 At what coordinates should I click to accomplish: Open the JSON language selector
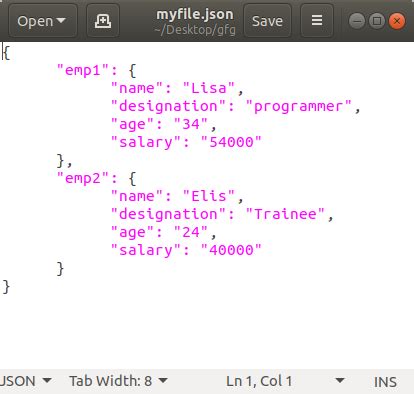coord(25,381)
